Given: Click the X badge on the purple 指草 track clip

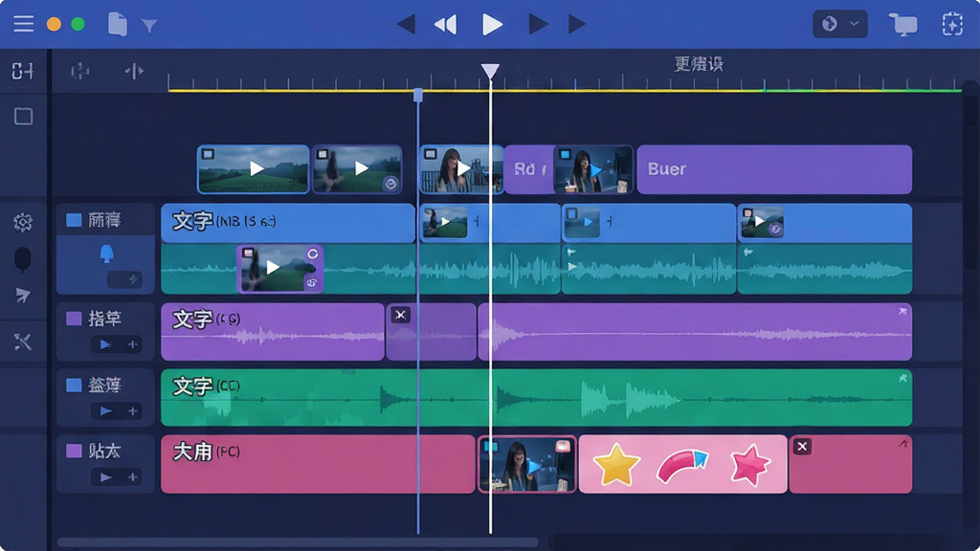Looking at the screenshot, I should (401, 316).
